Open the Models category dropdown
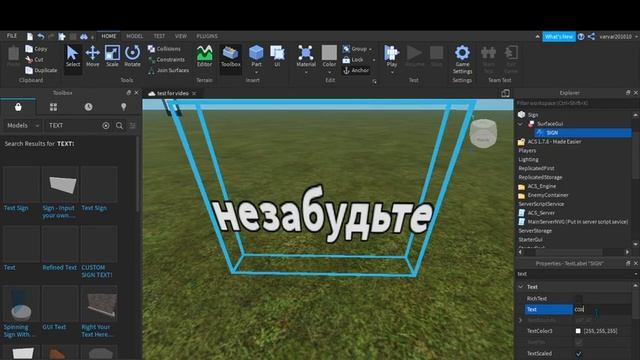 23,126
